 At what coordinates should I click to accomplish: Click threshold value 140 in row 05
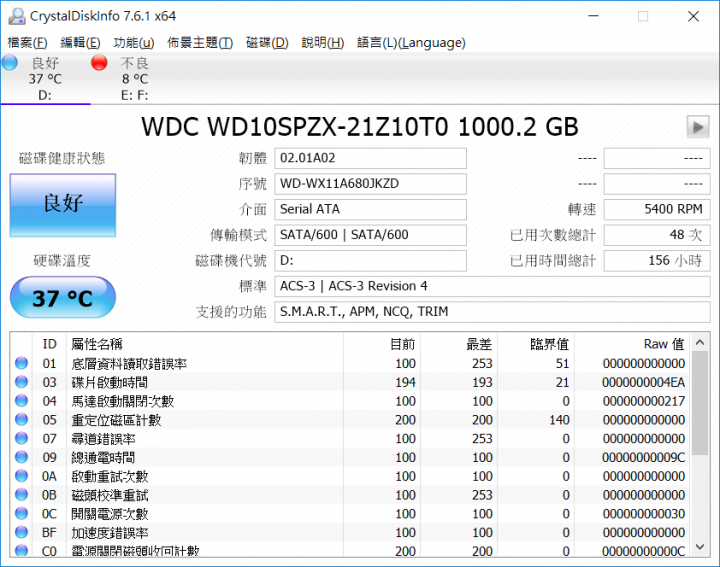coord(559,420)
